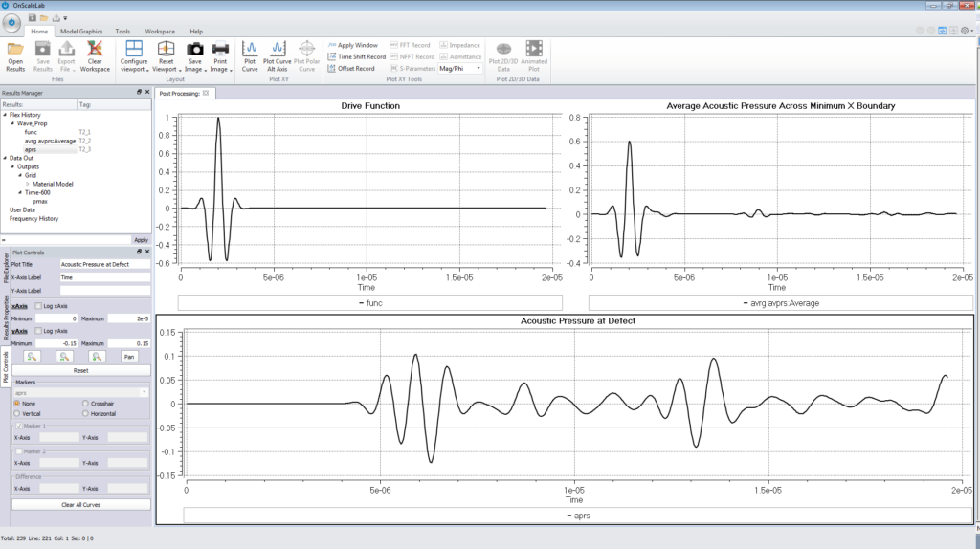Select the Horizontal marker option
The height and width of the screenshot is (549, 980).
click(85, 413)
